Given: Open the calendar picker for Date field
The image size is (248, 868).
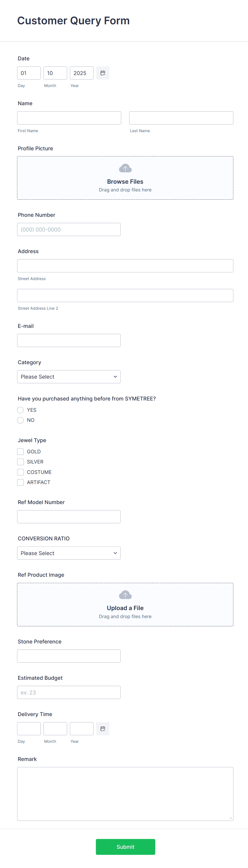Looking at the screenshot, I should click(x=103, y=73).
